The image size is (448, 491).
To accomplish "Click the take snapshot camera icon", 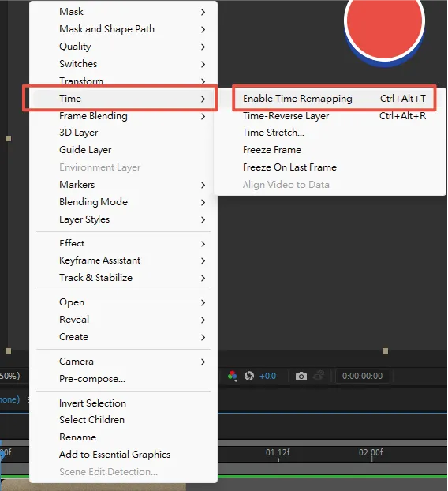I will [x=301, y=376].
